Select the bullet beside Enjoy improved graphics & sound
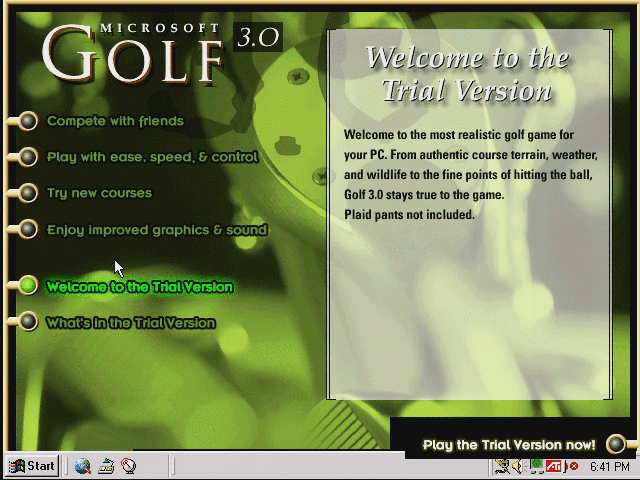640x480 pixels. click(x=28, y=229)
